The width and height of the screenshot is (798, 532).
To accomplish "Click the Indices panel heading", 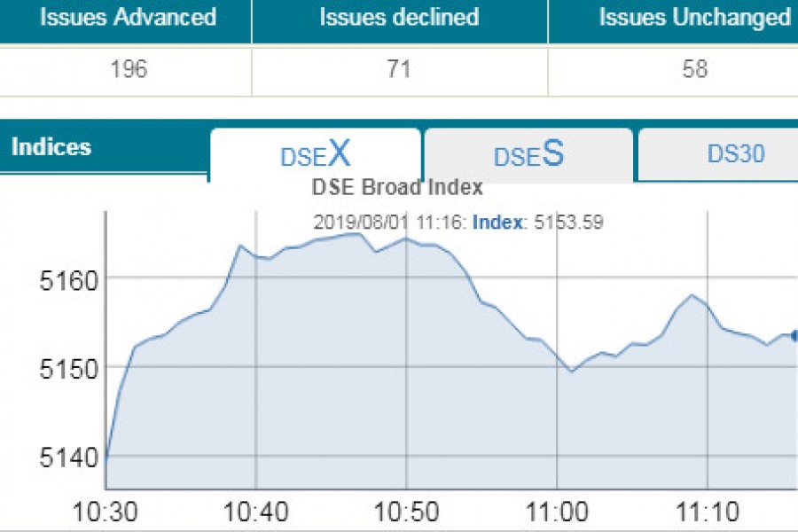I will 51,147.
